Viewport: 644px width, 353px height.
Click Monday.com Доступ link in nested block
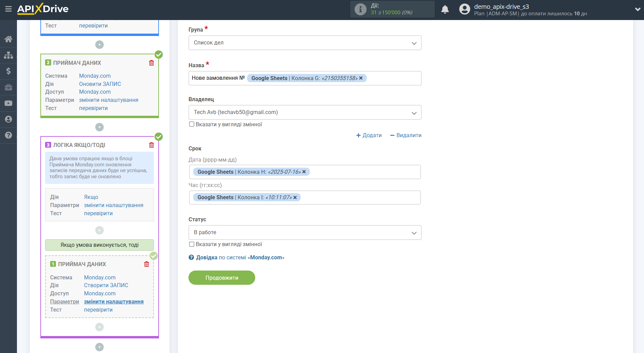[x=100, y=293]
